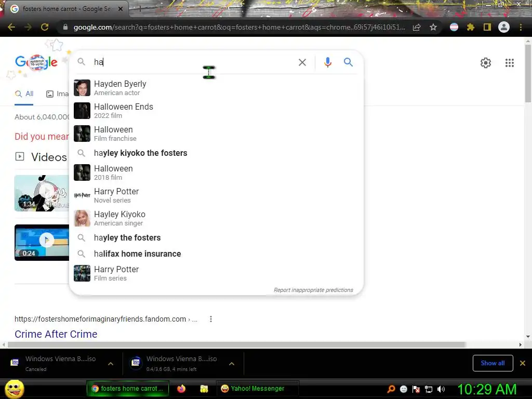Switch to Yahoo! Messenger in taskbar
The image size is (532, 399).
coord(257,389)
